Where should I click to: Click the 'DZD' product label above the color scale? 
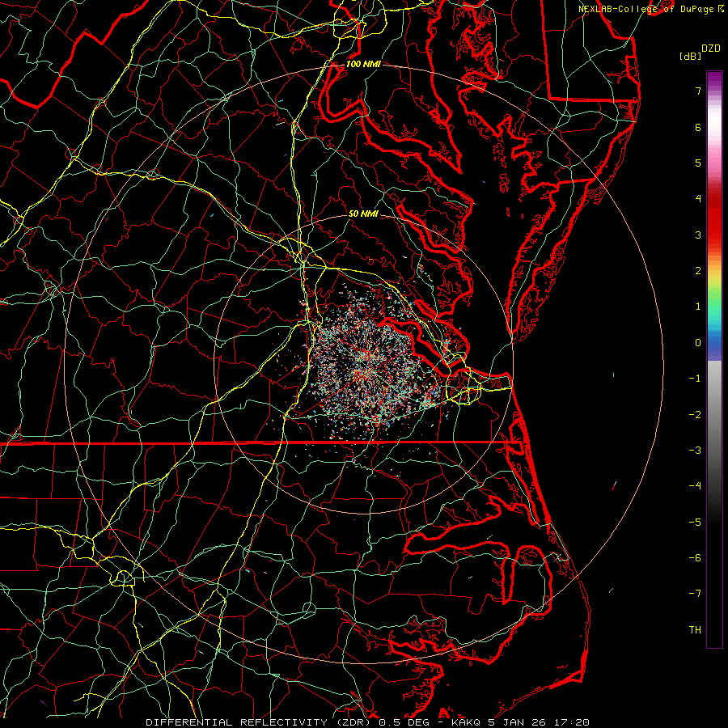coord(711,49)
